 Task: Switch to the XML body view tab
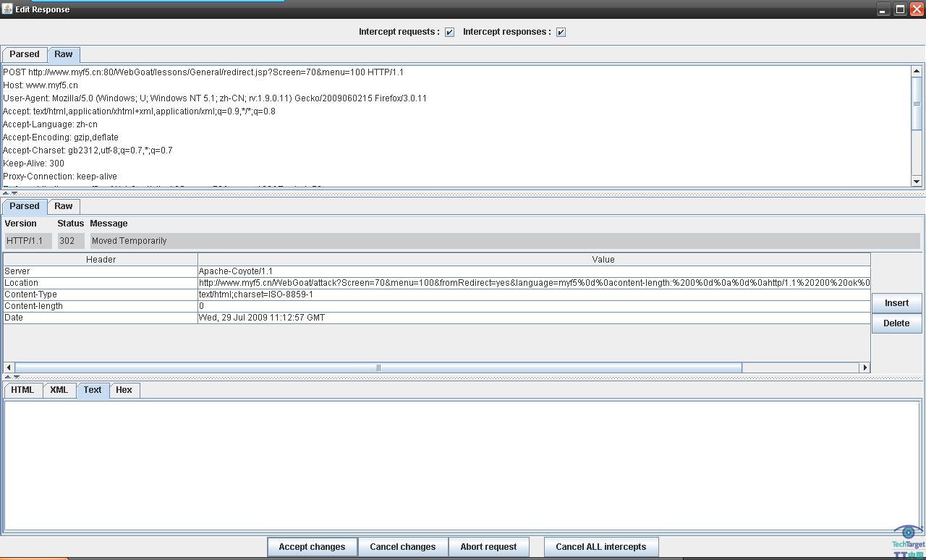tap(59, 390)
